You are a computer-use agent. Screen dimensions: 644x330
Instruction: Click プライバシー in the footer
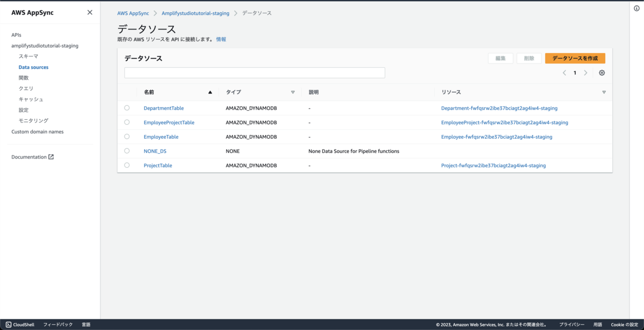click(x=572, y=325)
